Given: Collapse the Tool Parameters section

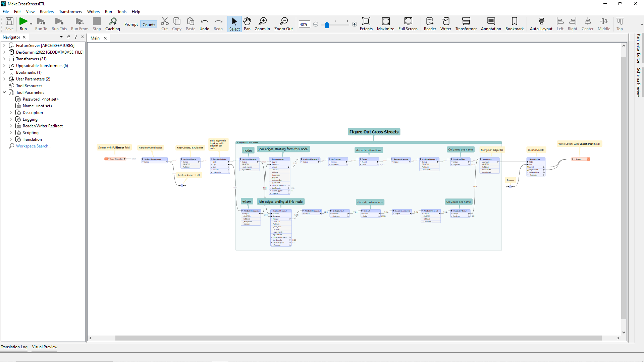Looking at the screenshot, I should (4, 92).
